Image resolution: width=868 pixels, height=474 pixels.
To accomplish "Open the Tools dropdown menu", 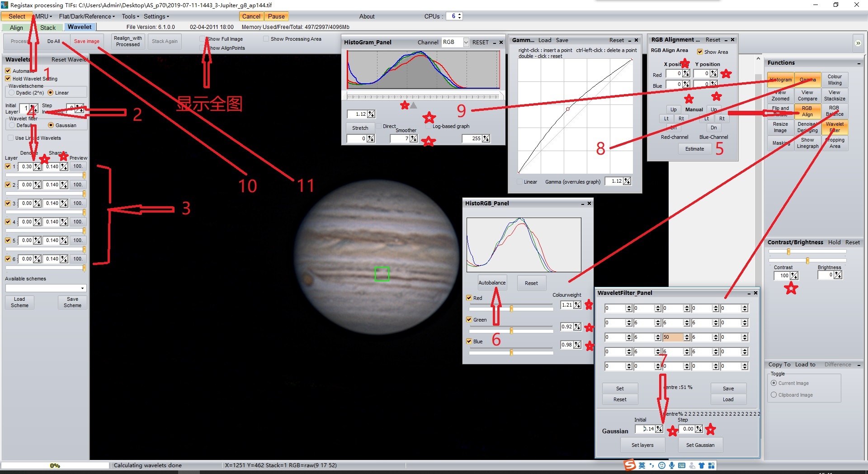I will pos(130,16).
